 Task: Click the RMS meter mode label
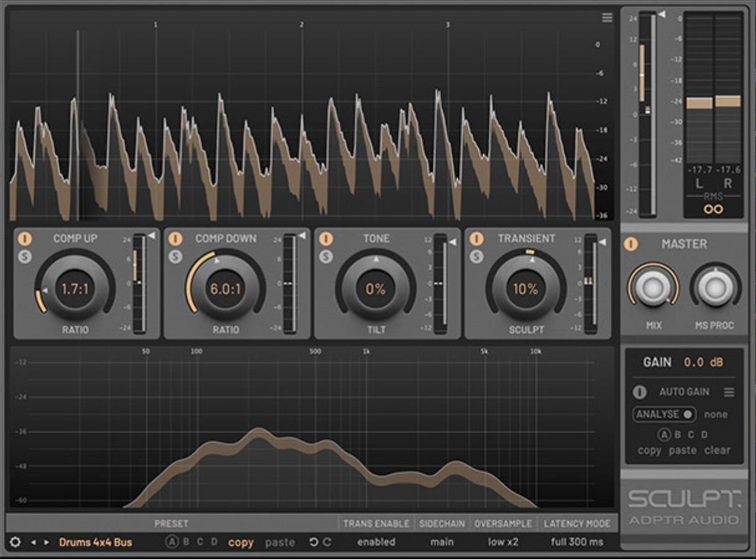pos(714,197)
